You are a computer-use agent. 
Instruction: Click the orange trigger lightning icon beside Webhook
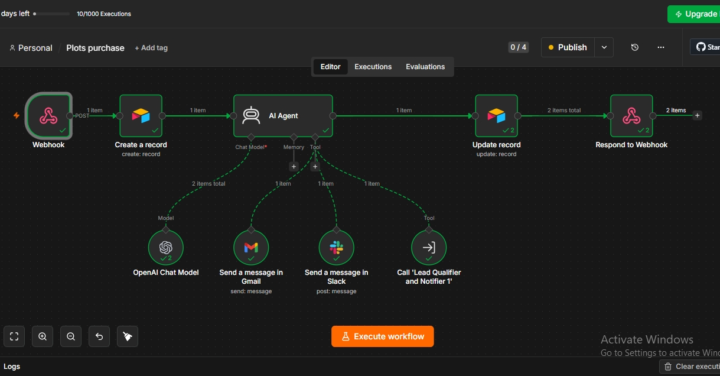point(16,115)
